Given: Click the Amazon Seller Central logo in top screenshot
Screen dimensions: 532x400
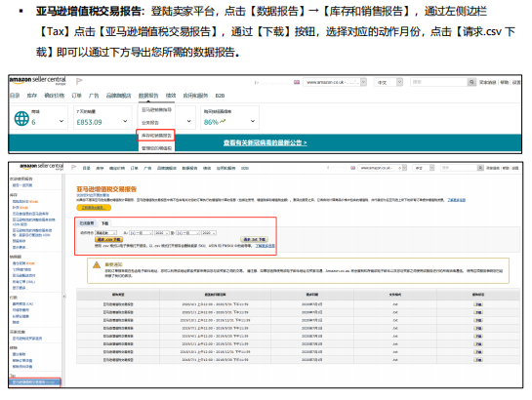Looking at the screenshot, I should coord(37,81).
